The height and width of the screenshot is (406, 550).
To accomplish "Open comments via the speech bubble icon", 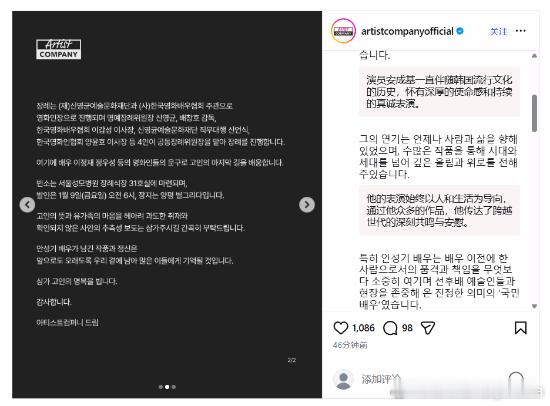I will (x=390, y=328).
